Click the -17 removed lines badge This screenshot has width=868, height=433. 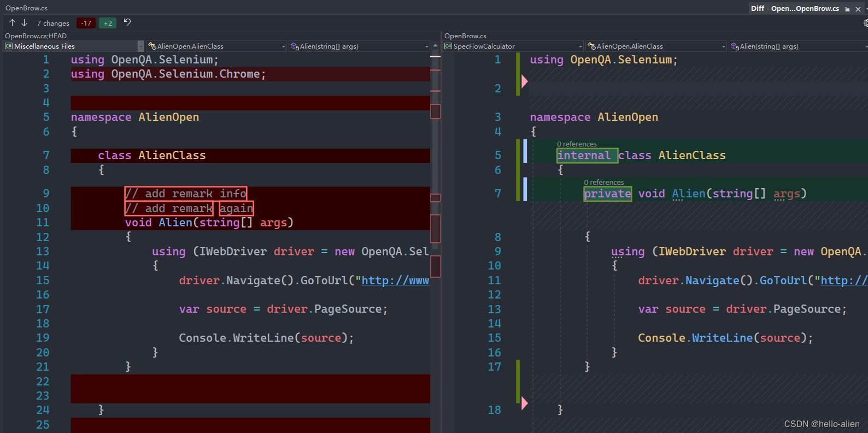coord(86,23)
